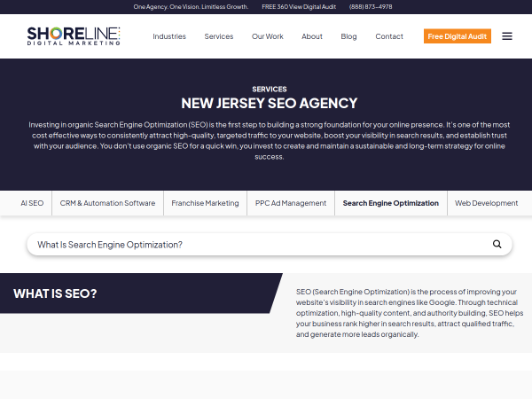
Task: Select CRM & Automation Software tab
Action: click(x=107, y=203)
